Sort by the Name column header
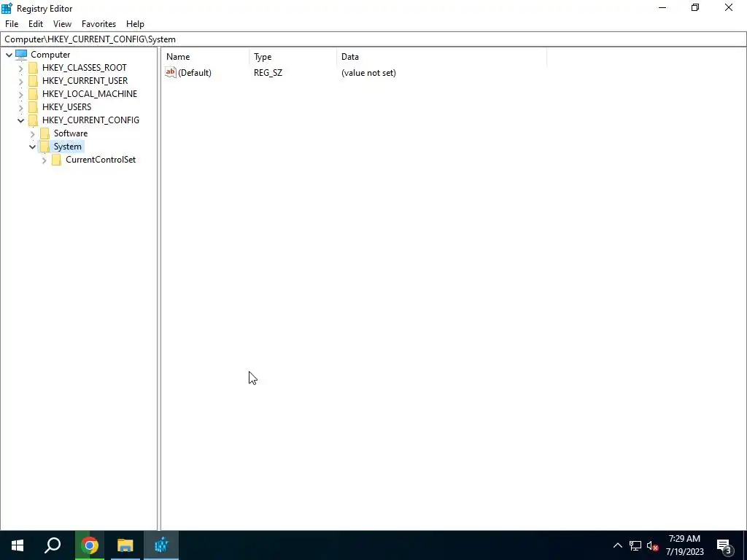This screenshot has width=747, height=560. (205, 57)
